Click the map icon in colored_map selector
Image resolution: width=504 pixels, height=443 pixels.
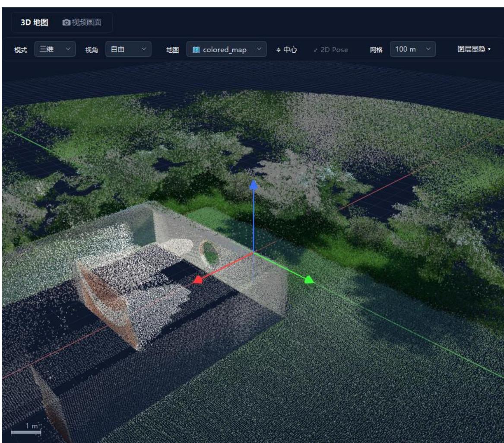[x=196, y=50]
